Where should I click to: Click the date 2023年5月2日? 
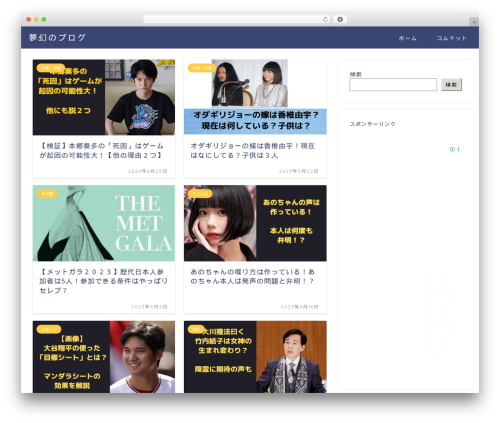149,307
